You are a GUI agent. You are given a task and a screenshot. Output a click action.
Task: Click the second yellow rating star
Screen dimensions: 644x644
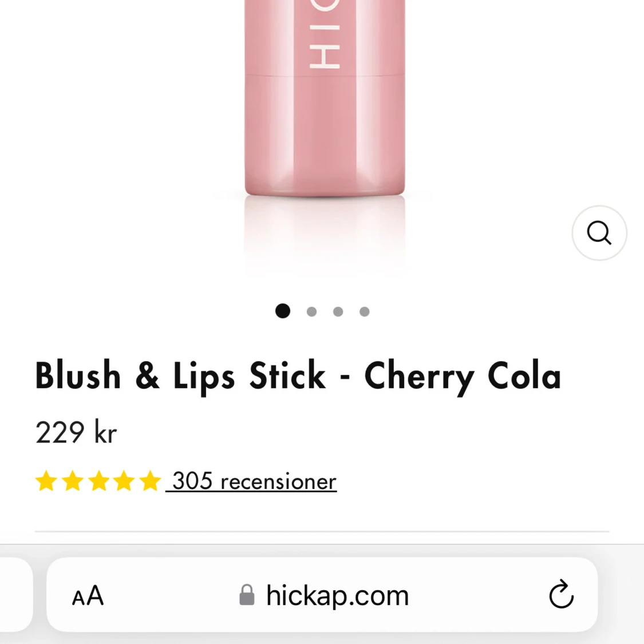(72, 481)
